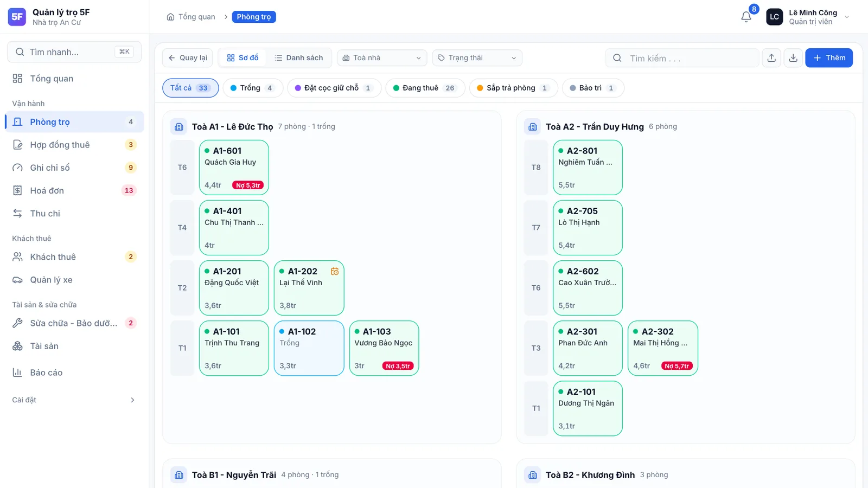Select the Tất cả filter chip
The height and width of the screenshot is (488, 868).
coord(190,88)
